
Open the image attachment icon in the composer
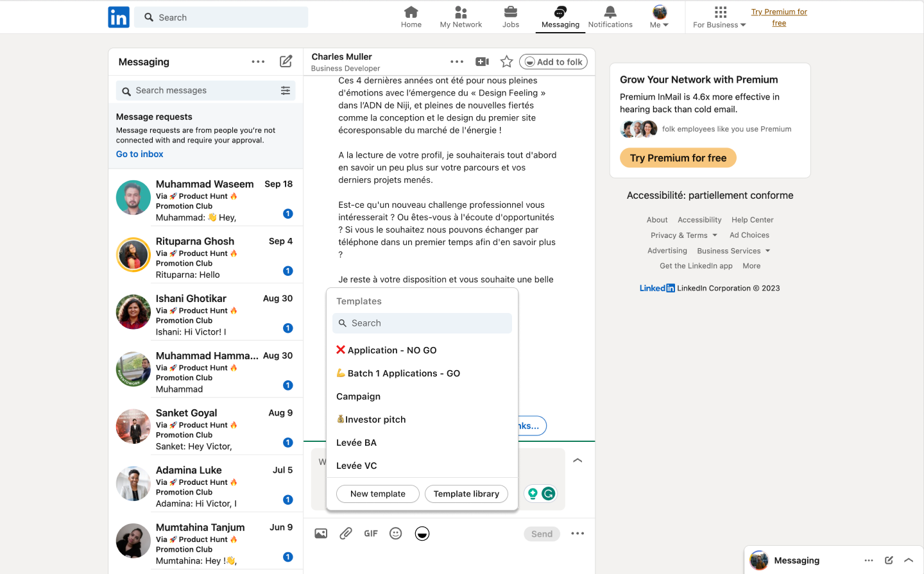click(321, 533)
